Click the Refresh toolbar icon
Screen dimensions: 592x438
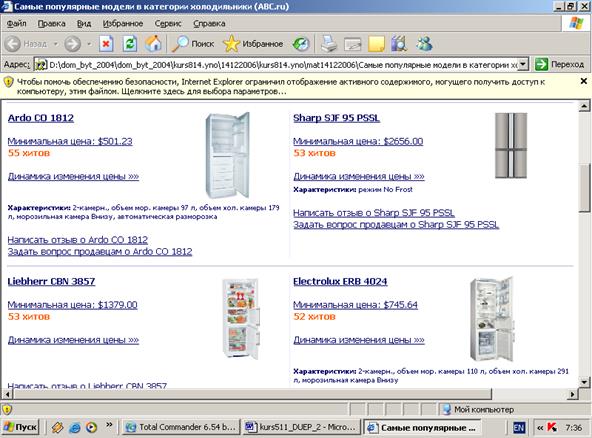point(130,44)
